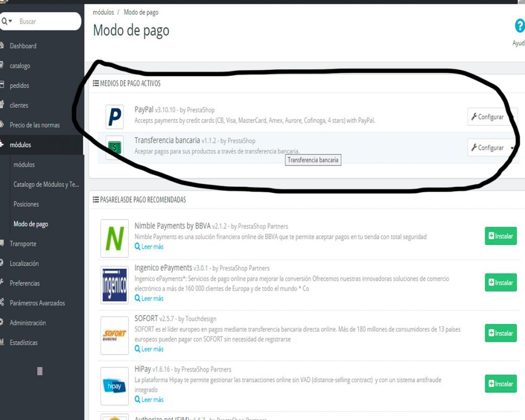Click the Nimble Payments by BBVA title

click(x=172, y=226)
